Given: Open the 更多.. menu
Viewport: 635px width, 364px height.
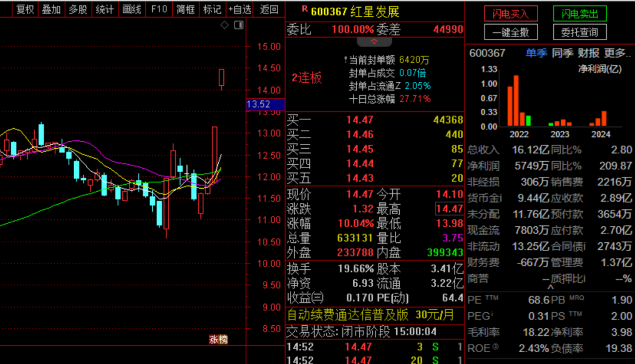Looking at the screenshot, I should (x=617, y=53).
